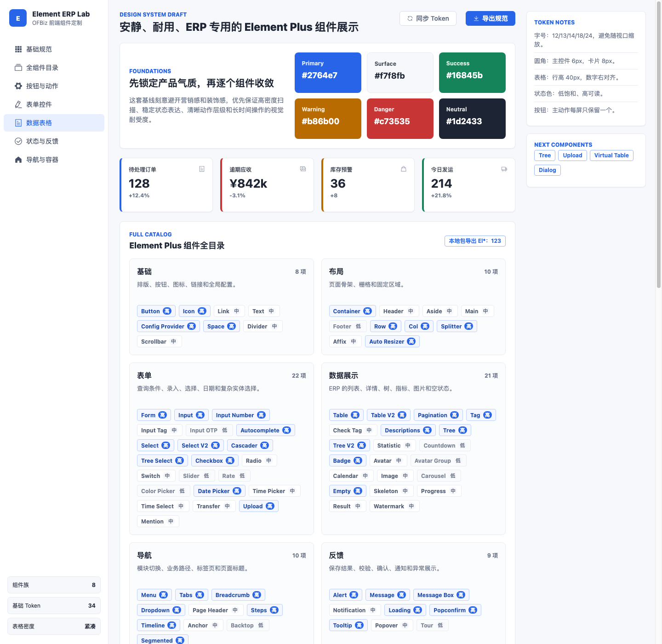Screen dimensions: 662x644
Task: Open the Cascader tag
Action: (250, 446)
